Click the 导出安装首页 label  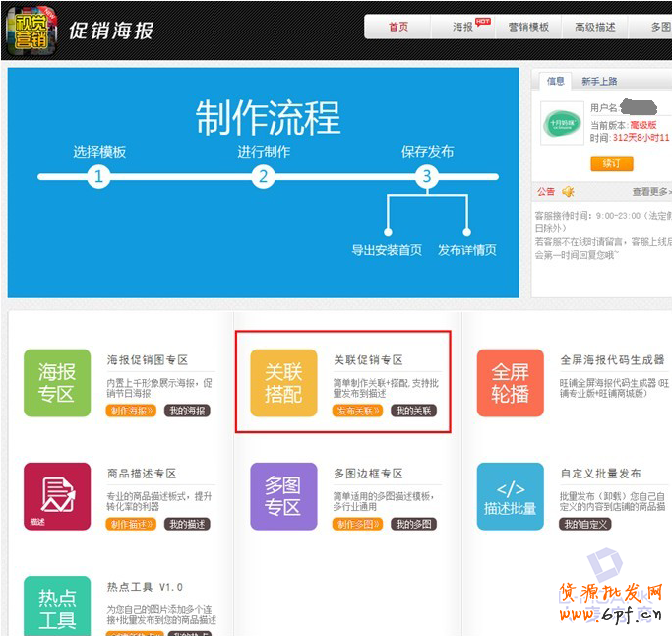(x=387, y=250)
